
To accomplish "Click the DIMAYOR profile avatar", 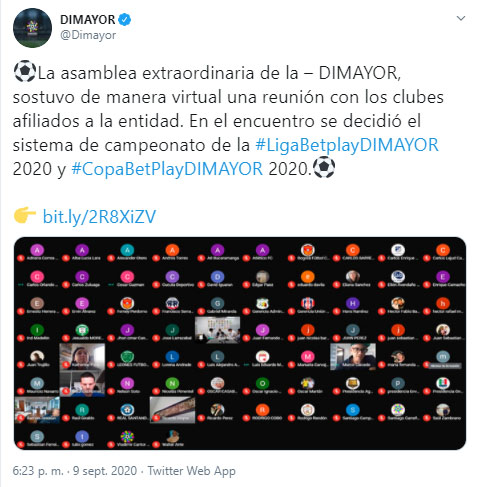I will coord(32,28).
